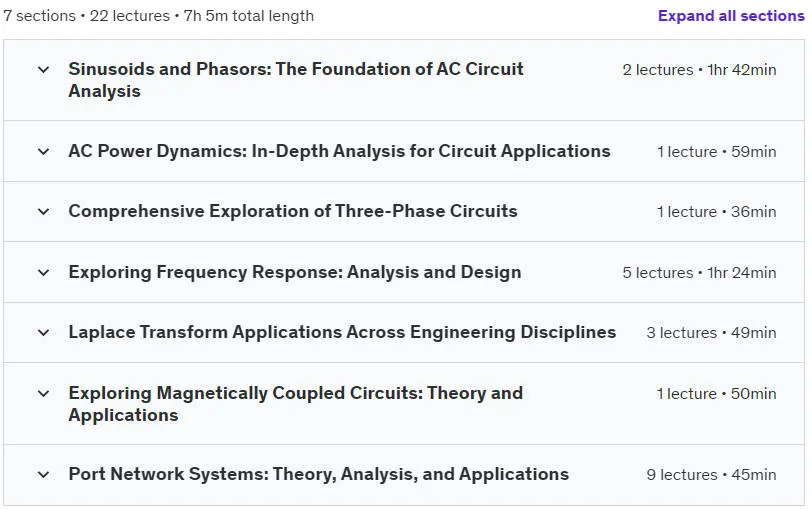The image size is (812, 509).
Task: Expand the Sinusoids and Phasors section chevron
Action: [x=44, y=69]
